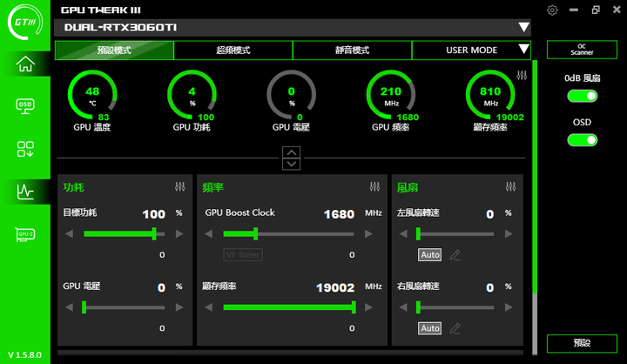Click version text V 1.5.8.0
The image size is (627, 364).
pos(24,354)
